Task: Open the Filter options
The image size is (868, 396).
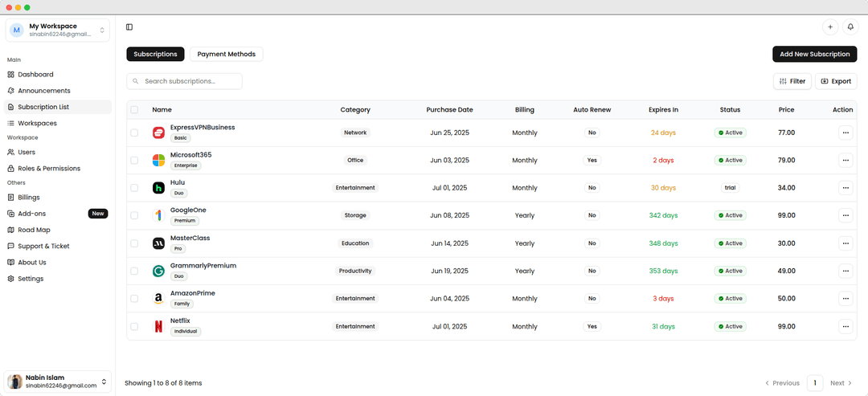Action: pos(792,81)
